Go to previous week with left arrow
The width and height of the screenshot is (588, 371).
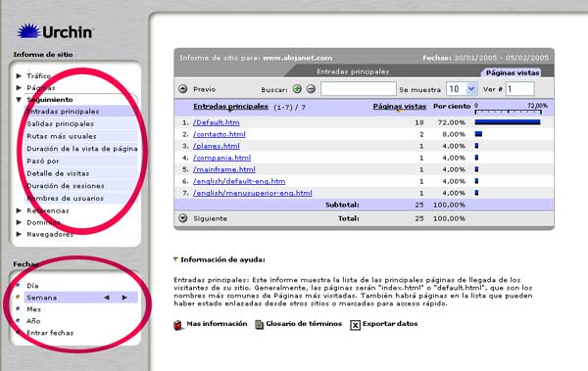(107, 298)
